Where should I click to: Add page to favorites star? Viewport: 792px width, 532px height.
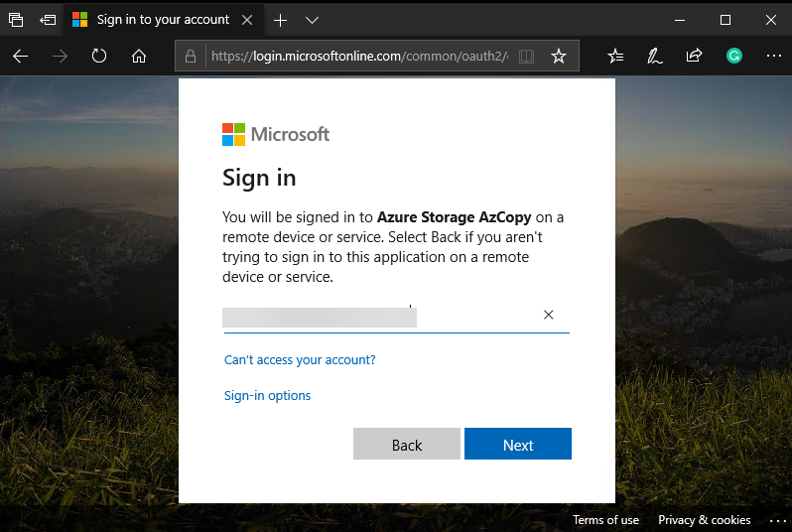click(559, 56)
